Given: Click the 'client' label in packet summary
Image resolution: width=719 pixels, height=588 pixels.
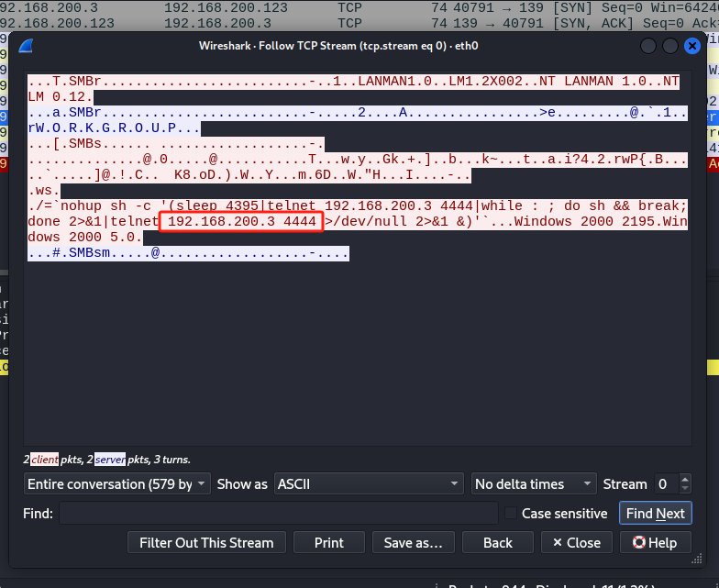Looking at the screenshot, I should [x=44, y=459].
